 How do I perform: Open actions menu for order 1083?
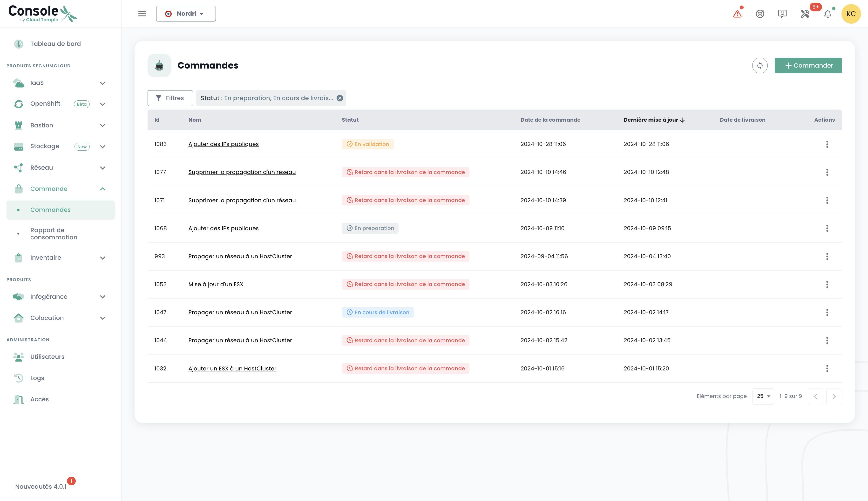[827, 144]
